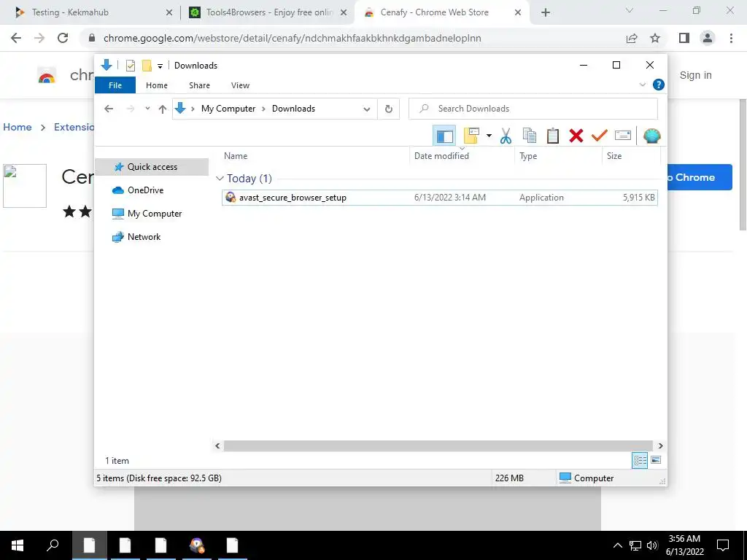The width and height of the screenshot is (747, 560).
Task: Click the orange checkmark Properties icon
Action: pyautogui.click(x=600, y=136)
